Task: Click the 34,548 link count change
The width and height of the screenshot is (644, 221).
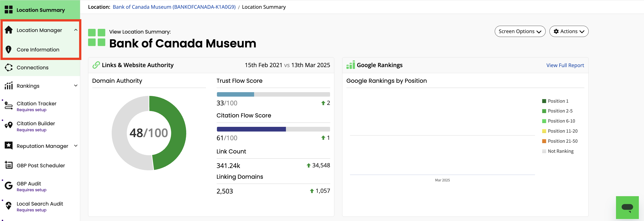Action: point(321,165)
